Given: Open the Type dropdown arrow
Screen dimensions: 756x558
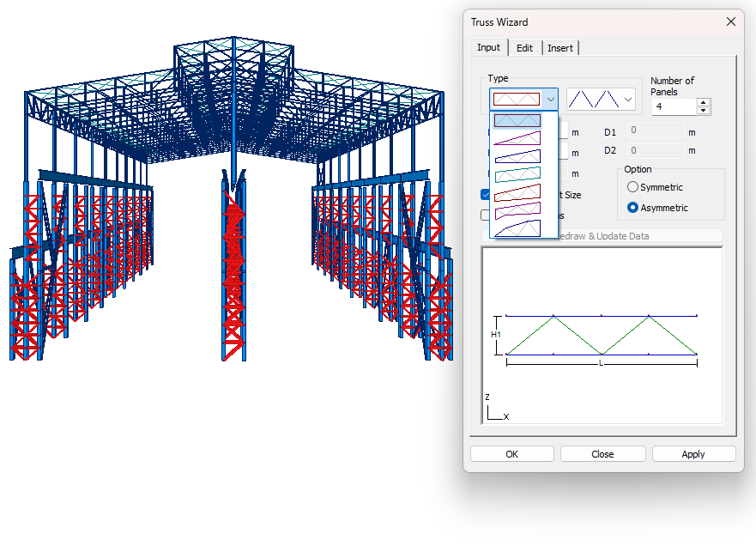Looking at the screenshot, I should (550, 99).
